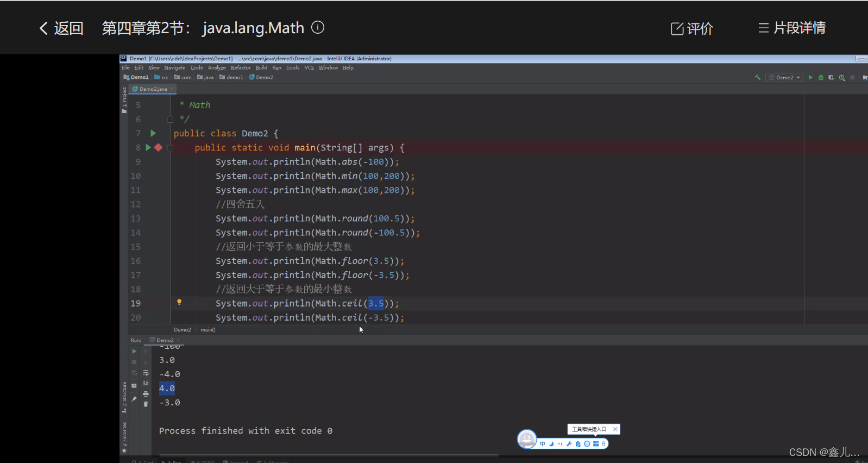Click the selected 3.5 argument in Math.ceil
868x463 pixels.
376,303
